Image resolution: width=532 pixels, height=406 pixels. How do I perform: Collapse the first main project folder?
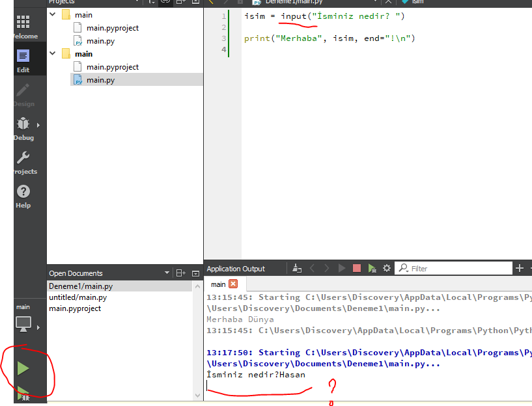[x=53, y=14]
